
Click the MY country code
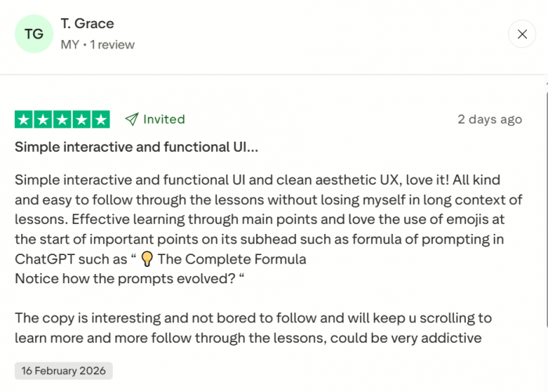70,45
